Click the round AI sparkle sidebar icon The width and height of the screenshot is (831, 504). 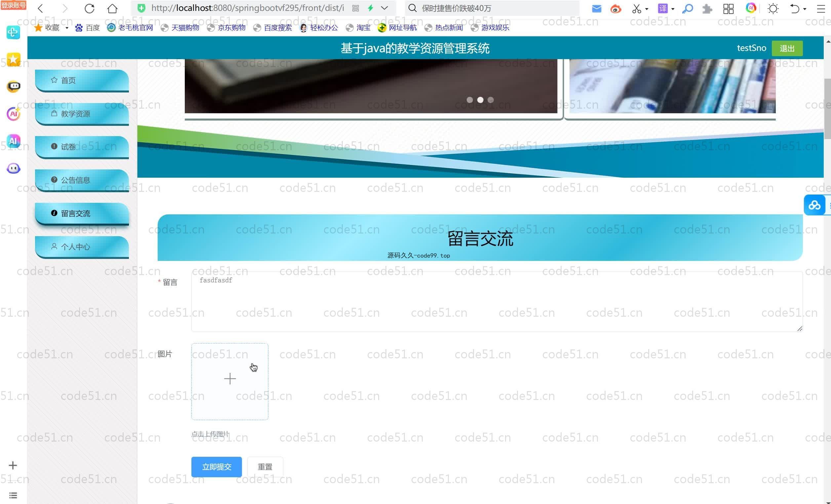coord(13,114)
